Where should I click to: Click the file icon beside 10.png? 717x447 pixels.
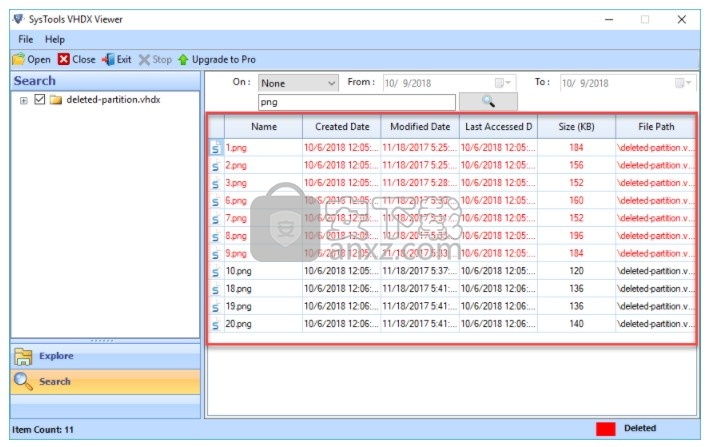coord(215,271)
